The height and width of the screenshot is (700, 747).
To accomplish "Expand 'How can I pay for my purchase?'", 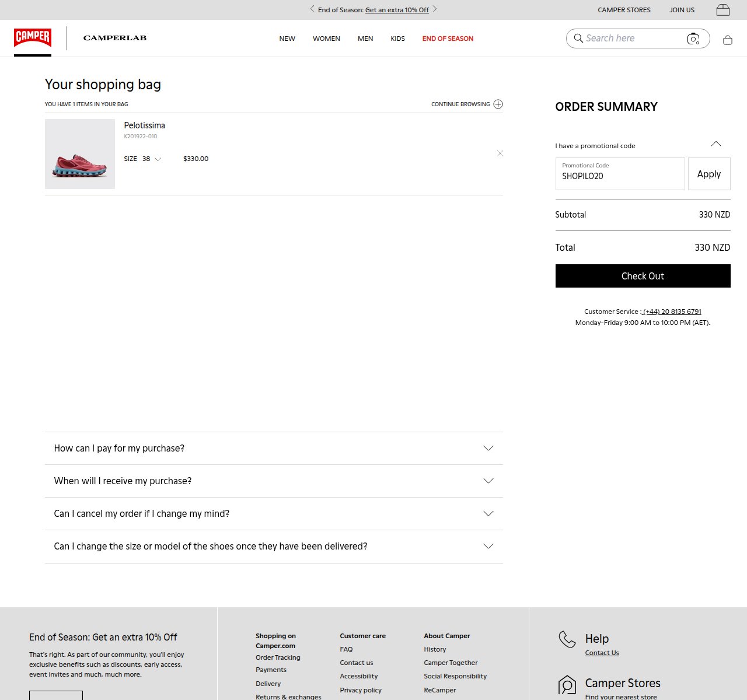I will [x=274, y=448].
